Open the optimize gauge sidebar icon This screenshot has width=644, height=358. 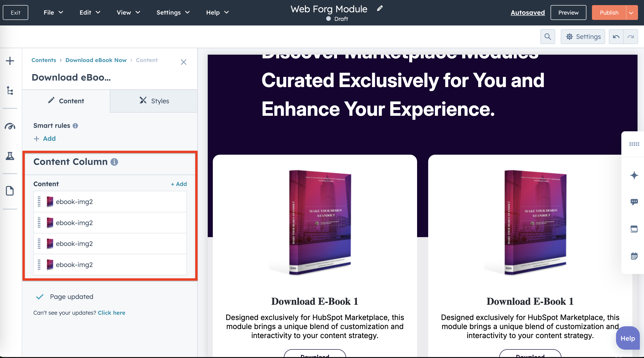(x=10, y=126)
